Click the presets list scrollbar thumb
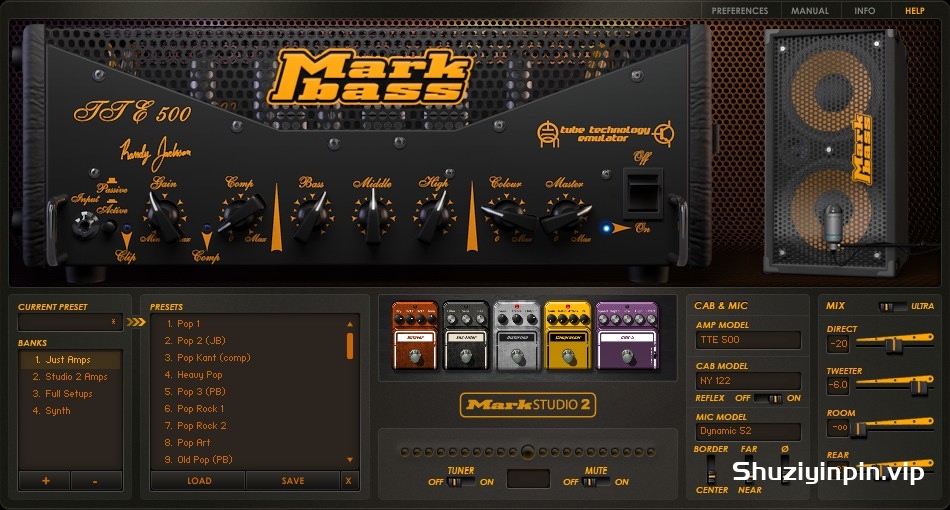The height and width of the screenshot is (510, 950). (350, 346)
